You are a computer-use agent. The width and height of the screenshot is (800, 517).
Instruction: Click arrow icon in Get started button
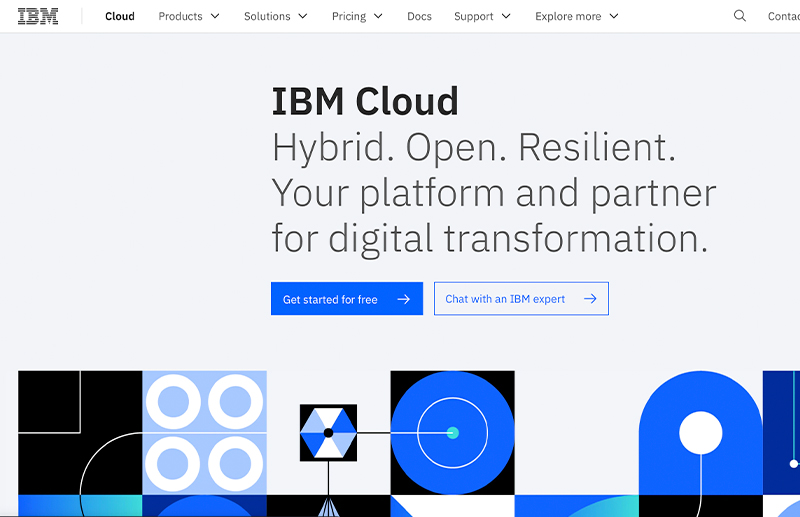click(404, 299)
